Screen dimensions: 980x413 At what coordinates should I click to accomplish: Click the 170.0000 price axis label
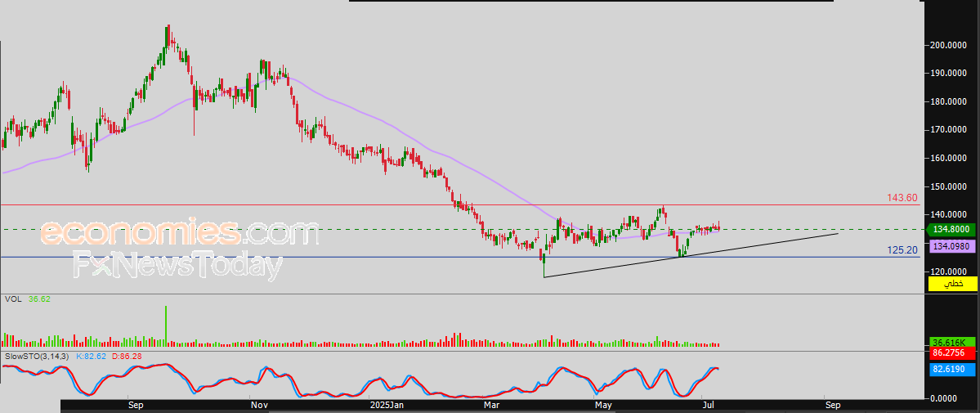(x=951, y=130)
